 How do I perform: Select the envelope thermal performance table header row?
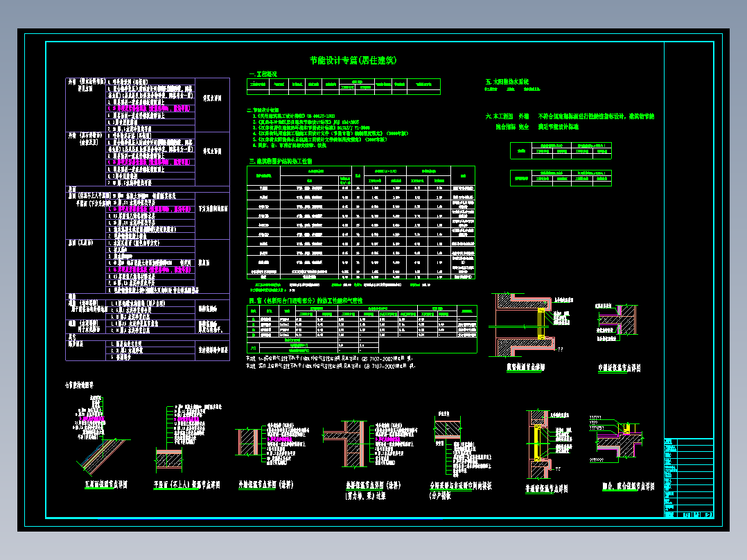point(361,176)
